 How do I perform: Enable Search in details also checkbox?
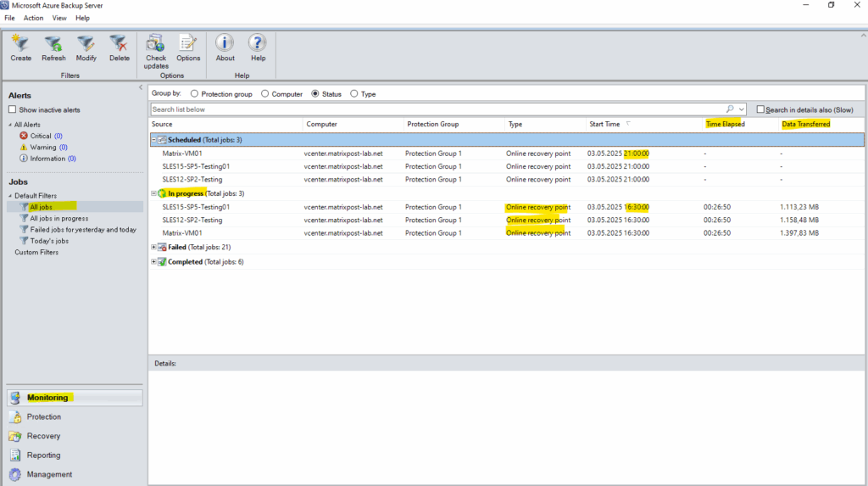click(x=760, y=109)
